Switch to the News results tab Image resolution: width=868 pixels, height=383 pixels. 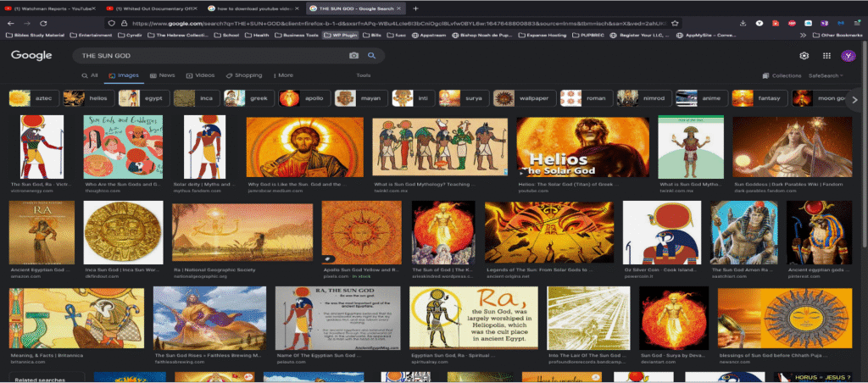point(162,75)
